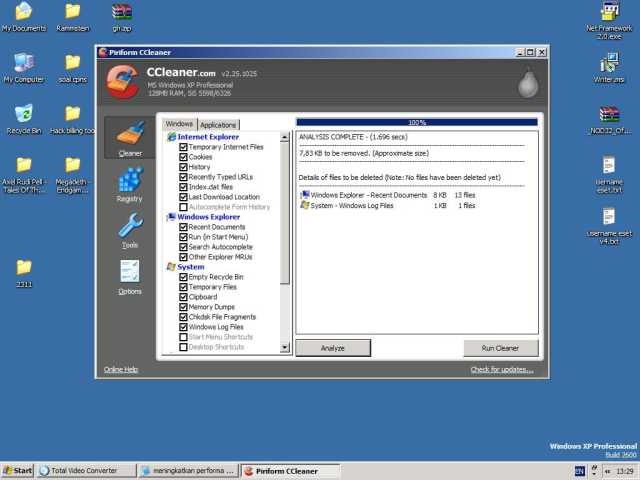Toggle Recently Typed URLs checkbox
Screen dimensions: 640x480
tap(183, 177)
